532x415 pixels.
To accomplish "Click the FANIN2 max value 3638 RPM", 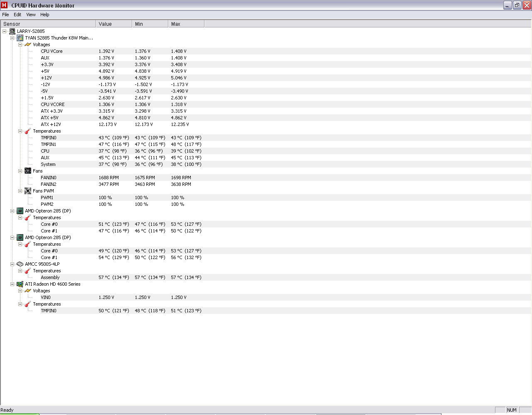I will click(x=181, y=184).
